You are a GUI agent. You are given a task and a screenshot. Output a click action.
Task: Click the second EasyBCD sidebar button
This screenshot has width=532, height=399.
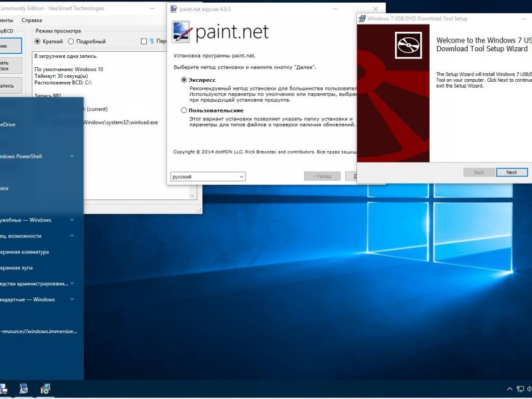click(11, 65)
